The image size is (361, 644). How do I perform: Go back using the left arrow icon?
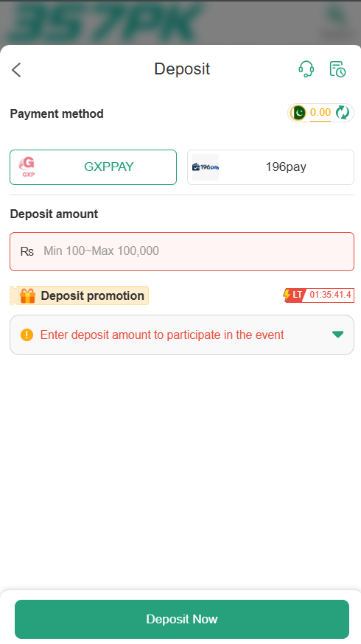pyautogui.click(x=16, y=70)
